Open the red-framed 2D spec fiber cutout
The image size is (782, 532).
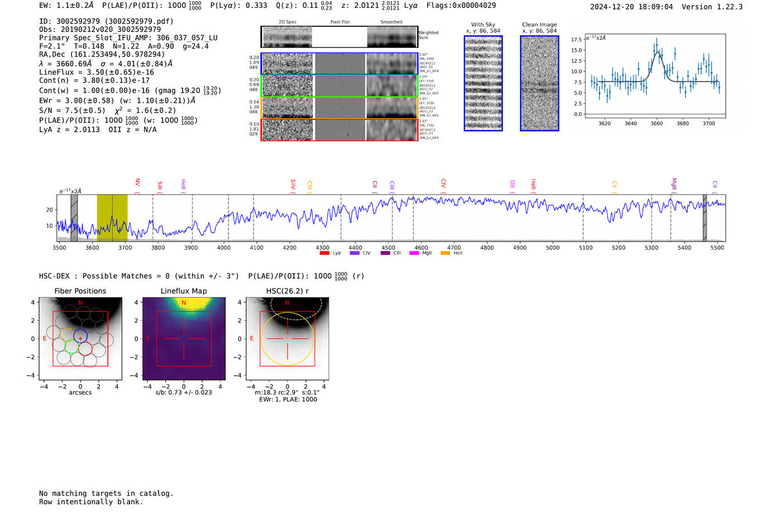[x=287, y=130]
